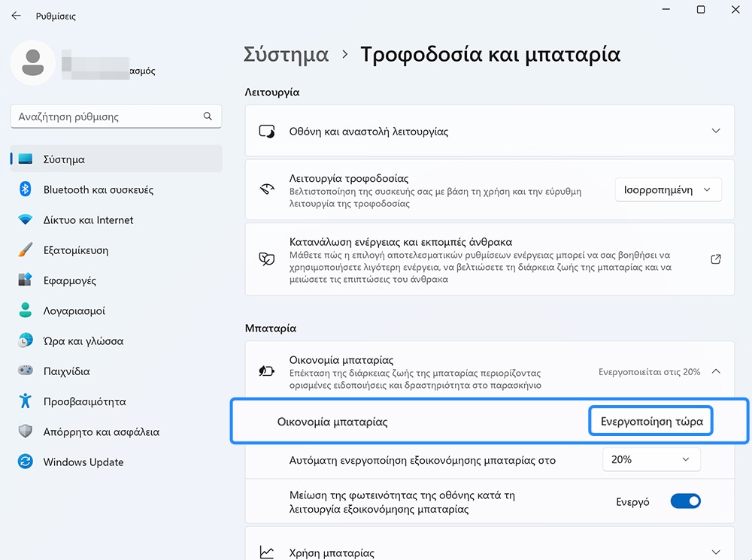Click the Ενεργοποιείται στις 20% status text

pos(649,371)
